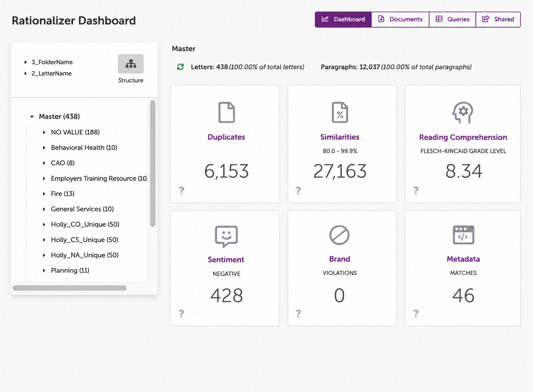Click the Brand prohibited circle icon
This screenshot has width=533, height=392.
point(339,235)
